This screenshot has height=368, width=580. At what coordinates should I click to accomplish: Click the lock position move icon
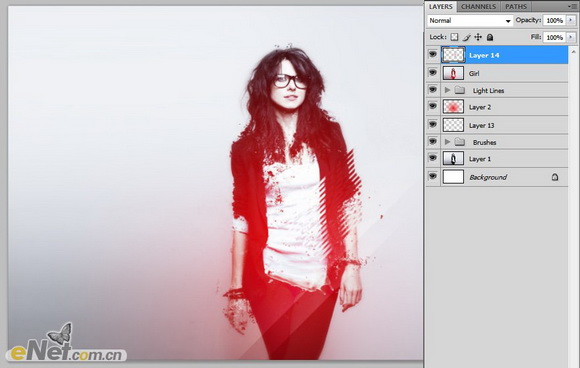pos(478,37)
